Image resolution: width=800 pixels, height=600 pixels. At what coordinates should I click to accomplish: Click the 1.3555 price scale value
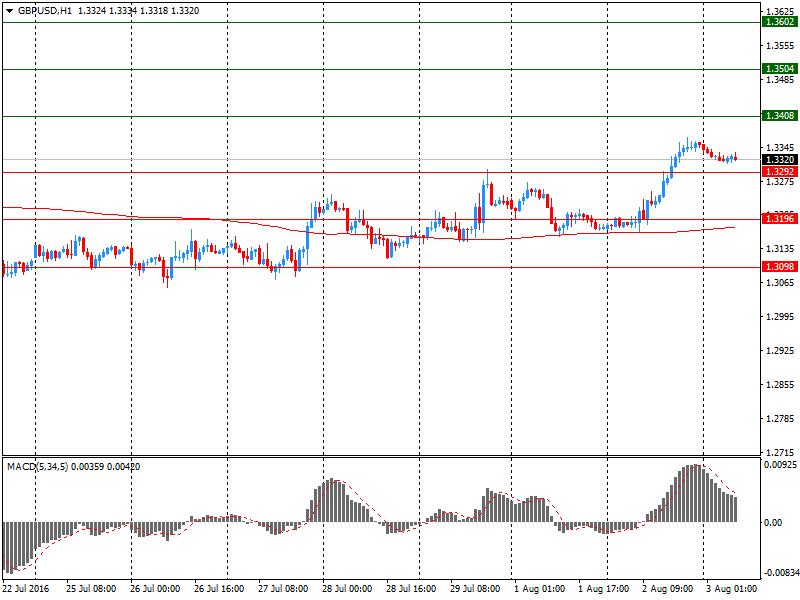[780, 45]
